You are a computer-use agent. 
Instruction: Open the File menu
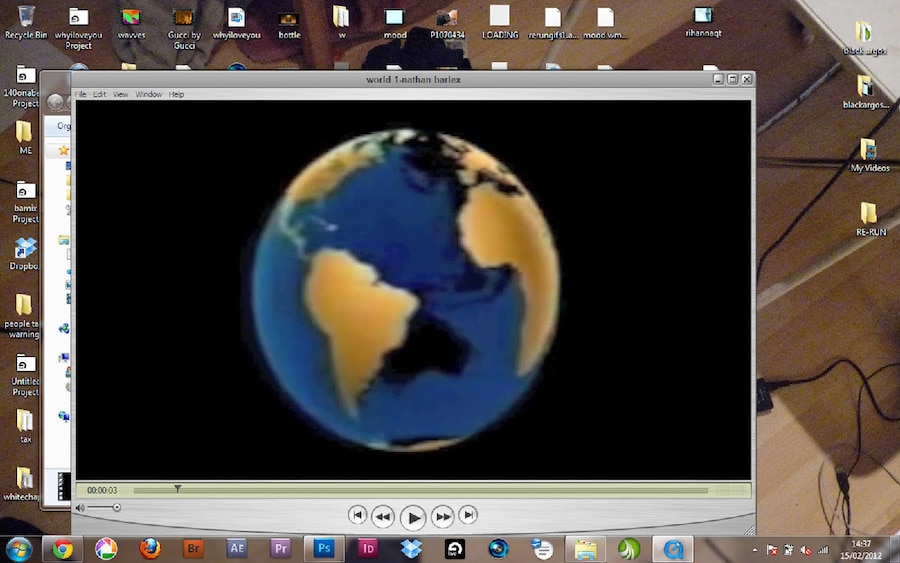[x=80, y=94]
